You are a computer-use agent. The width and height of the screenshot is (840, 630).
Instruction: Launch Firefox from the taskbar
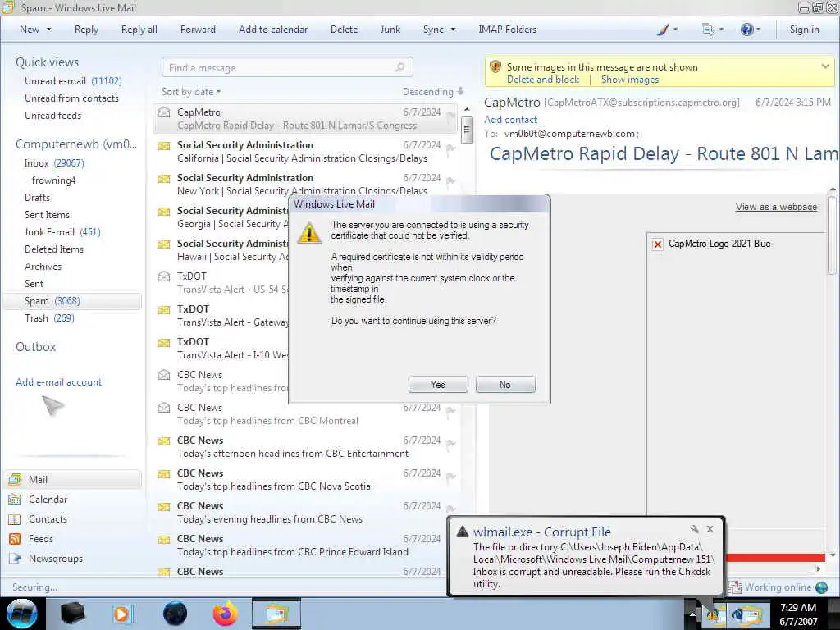click(225, 614)
